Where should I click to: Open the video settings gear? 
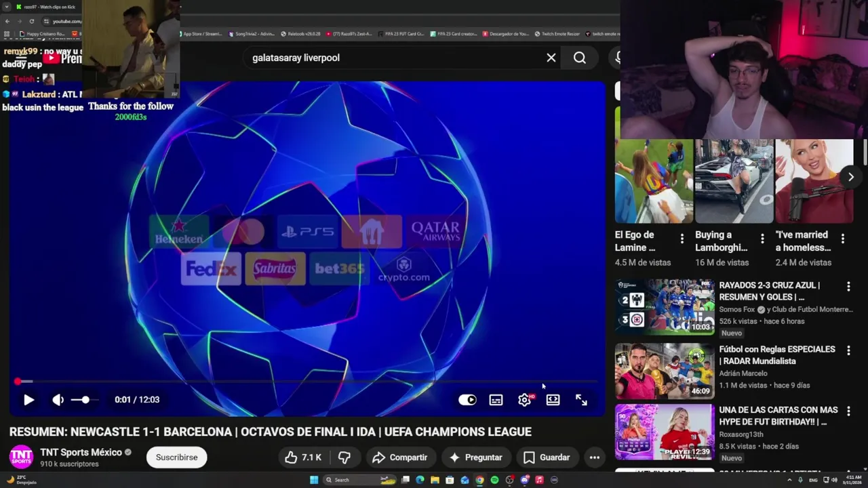524,400
